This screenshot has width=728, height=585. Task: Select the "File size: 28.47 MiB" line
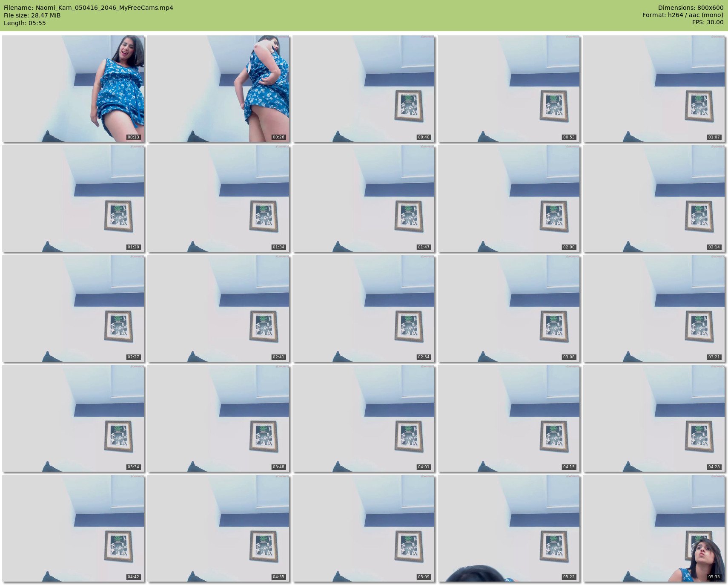(x=32, y=15)
